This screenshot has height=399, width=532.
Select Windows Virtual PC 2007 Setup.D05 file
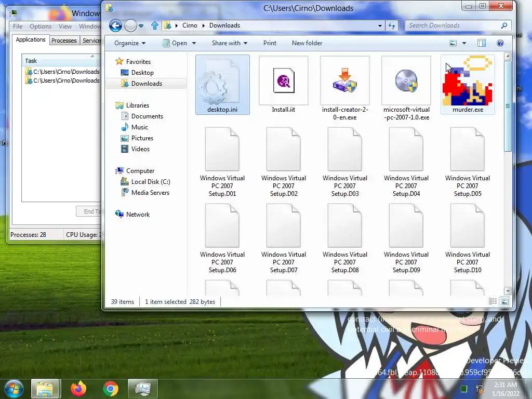click(x=468, y=162)
